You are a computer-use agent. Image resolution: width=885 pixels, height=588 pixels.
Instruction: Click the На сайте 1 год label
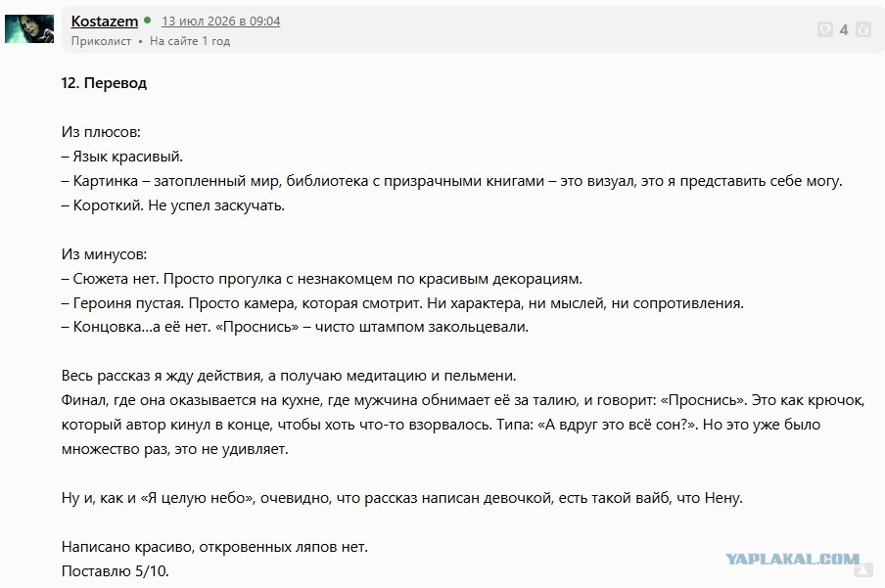tap(190, 41)
